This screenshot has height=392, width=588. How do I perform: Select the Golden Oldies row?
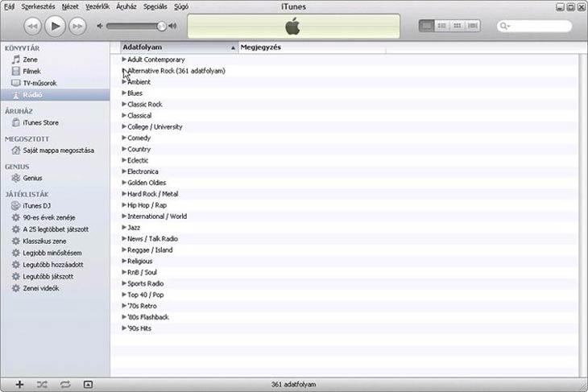[x=344, y=183]
